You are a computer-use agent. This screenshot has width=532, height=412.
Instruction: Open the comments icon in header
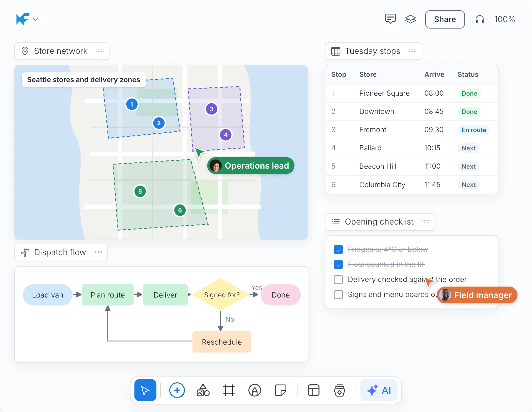click(x=390, y=19)
